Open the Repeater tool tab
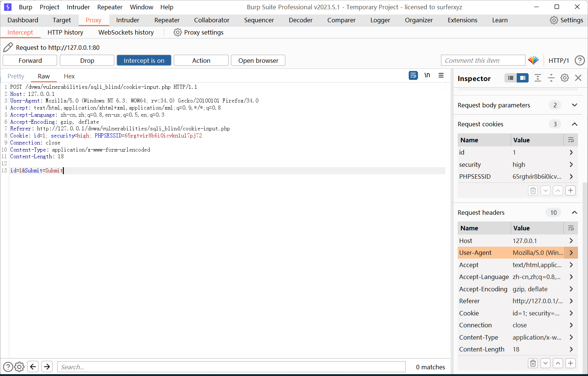588x376 pixels. pyautogui.click(x=167, y=20)
